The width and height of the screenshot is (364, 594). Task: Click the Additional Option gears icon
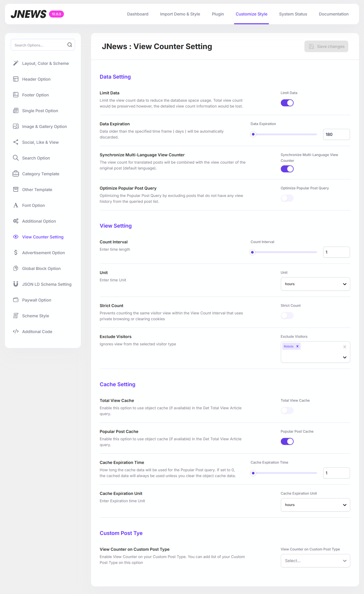pyautogui.click(x=16, y=221)
